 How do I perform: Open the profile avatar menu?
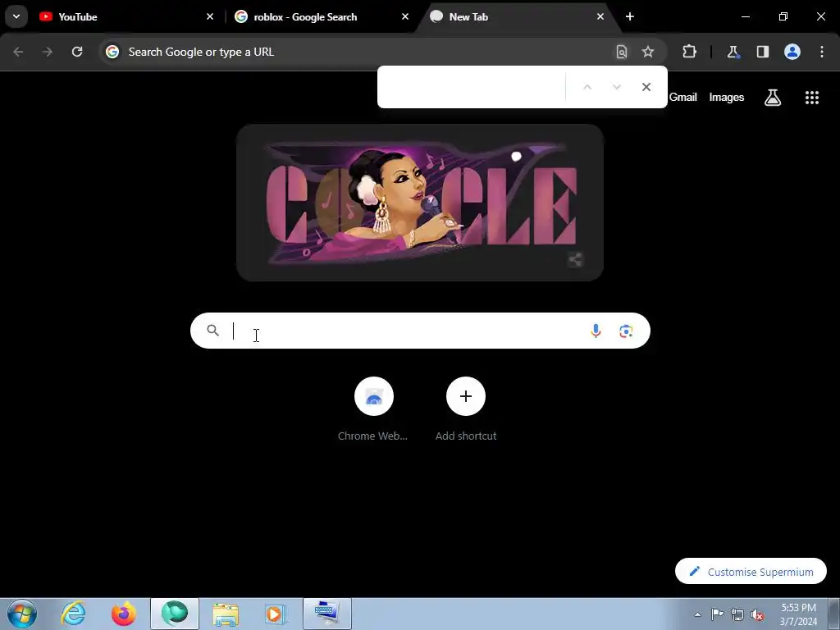792,52
